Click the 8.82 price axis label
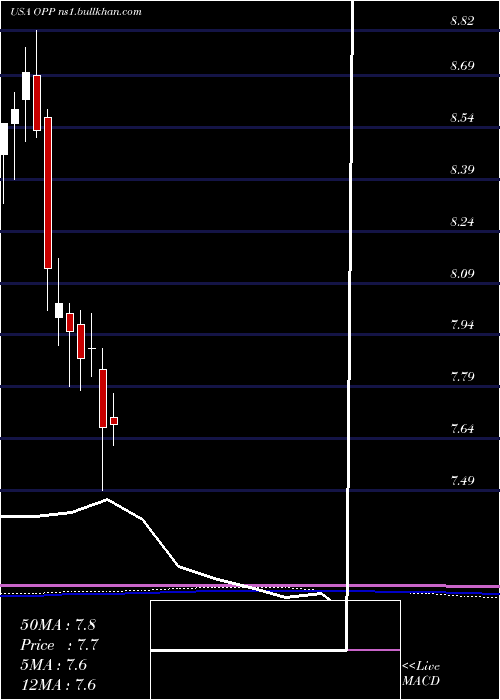This screenshot has height=700, width=500. tap(462, 21)
